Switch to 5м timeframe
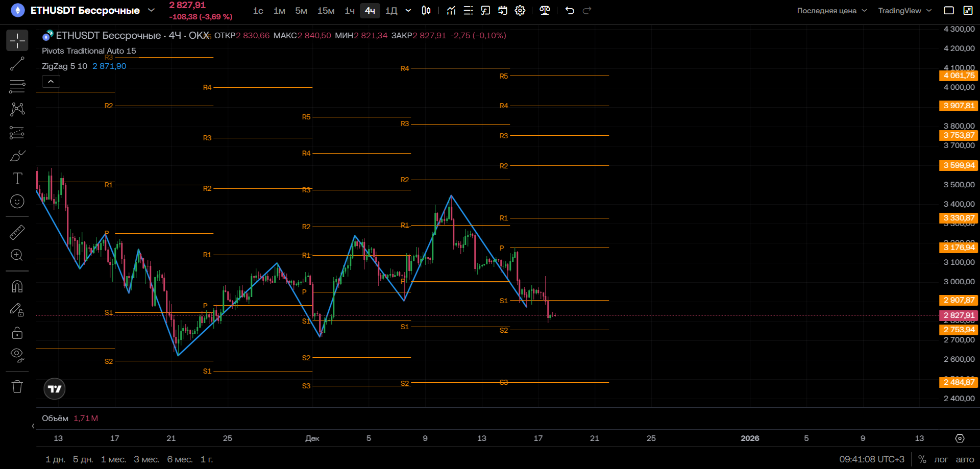Screen dimensions: 980x469 point(301,11)
